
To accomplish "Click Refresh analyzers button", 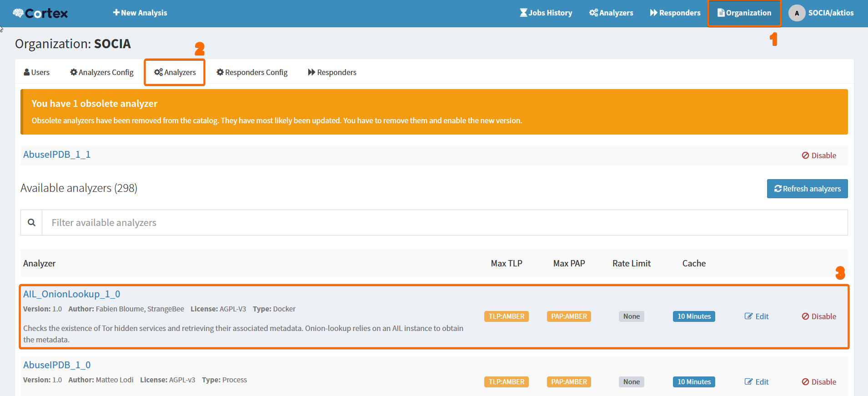I will 807,189.
